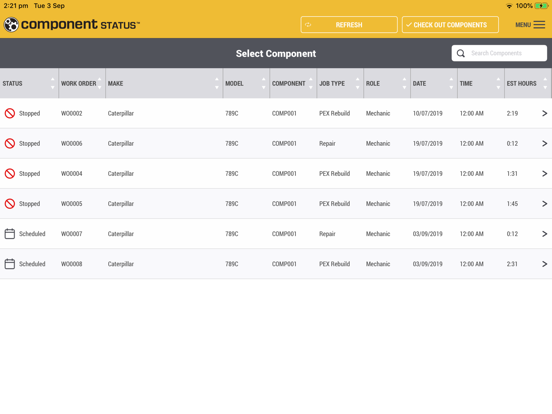Tap the battery indicator in status bar

(541, 6)
